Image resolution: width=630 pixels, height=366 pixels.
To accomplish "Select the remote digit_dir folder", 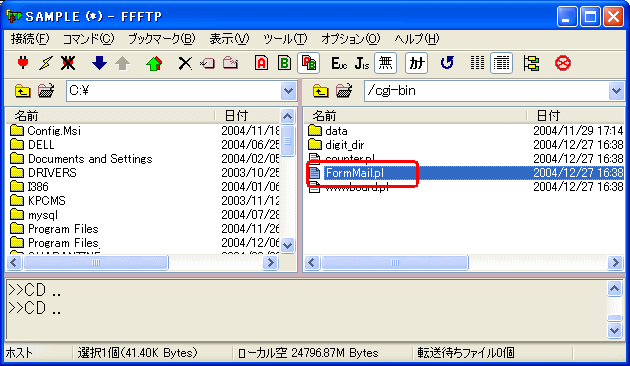I will [x=344, y=145].
